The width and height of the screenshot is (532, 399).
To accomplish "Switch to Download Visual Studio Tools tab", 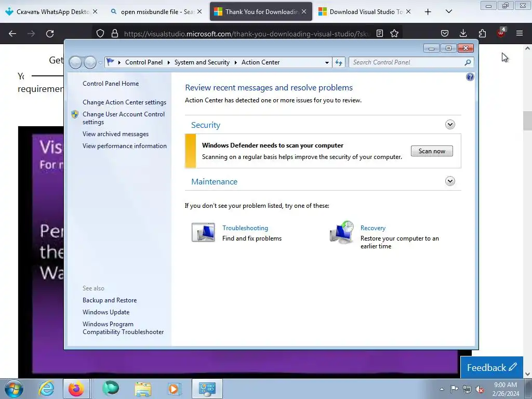I will coord(365,12).
